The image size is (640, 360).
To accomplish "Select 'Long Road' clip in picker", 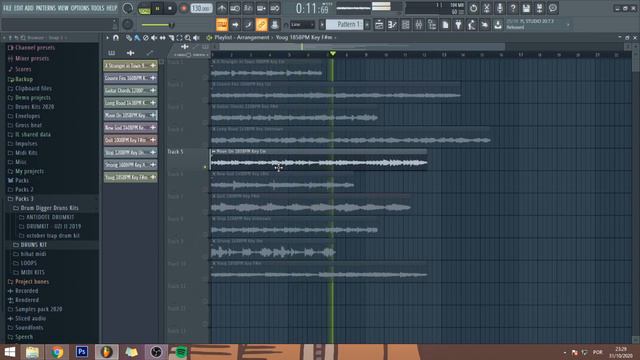I will (x=131, y=102).
